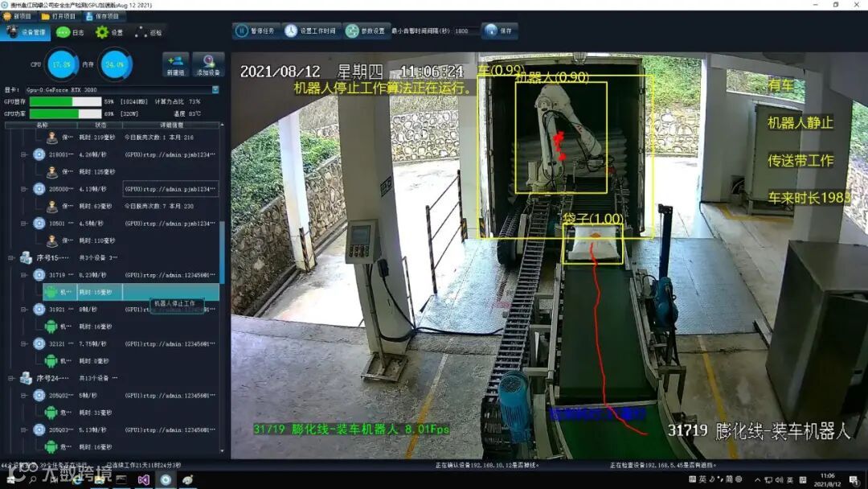Open the 日志 log tab

[70, 32]
